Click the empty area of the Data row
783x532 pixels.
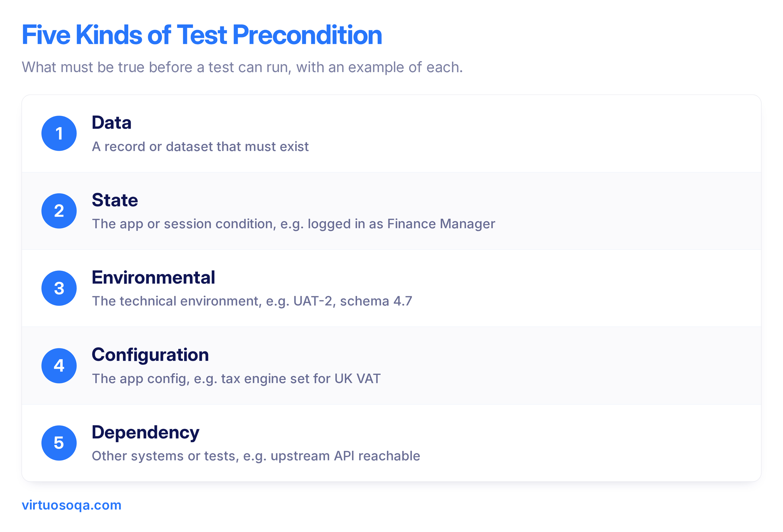[x=545, y=134]
